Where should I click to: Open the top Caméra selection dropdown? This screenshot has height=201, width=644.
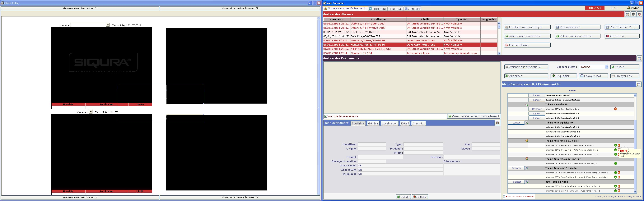click(108, 25)
